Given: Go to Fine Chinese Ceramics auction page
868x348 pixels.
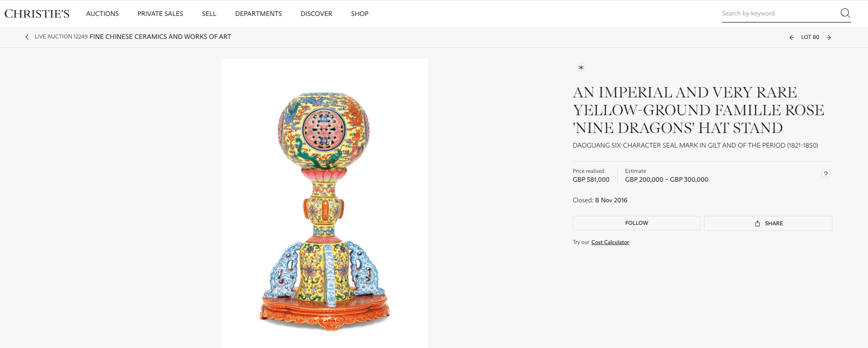Looking at the screenshot, I should pos(160,37).
